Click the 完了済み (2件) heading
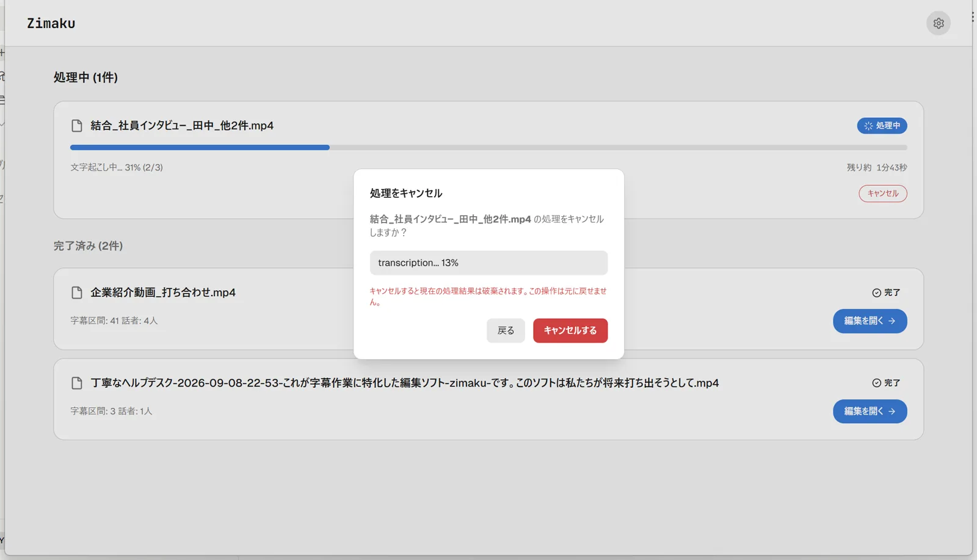 coord(88,245)
